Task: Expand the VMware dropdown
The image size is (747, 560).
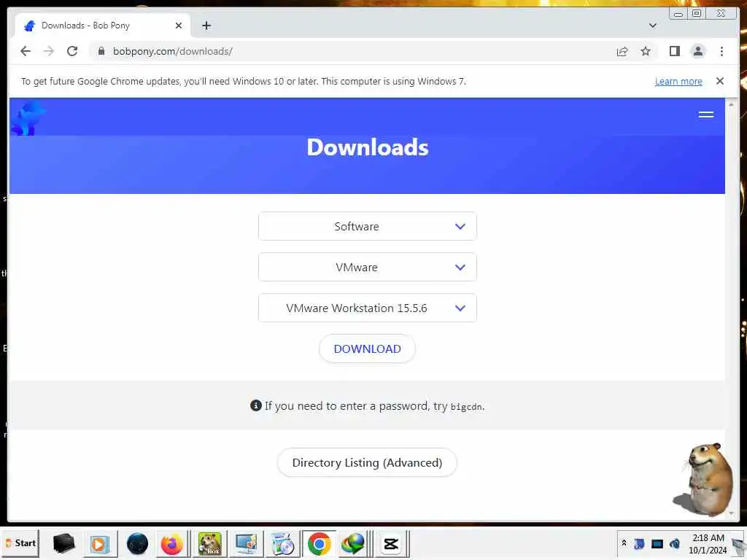Action: (x=368, y=267)
